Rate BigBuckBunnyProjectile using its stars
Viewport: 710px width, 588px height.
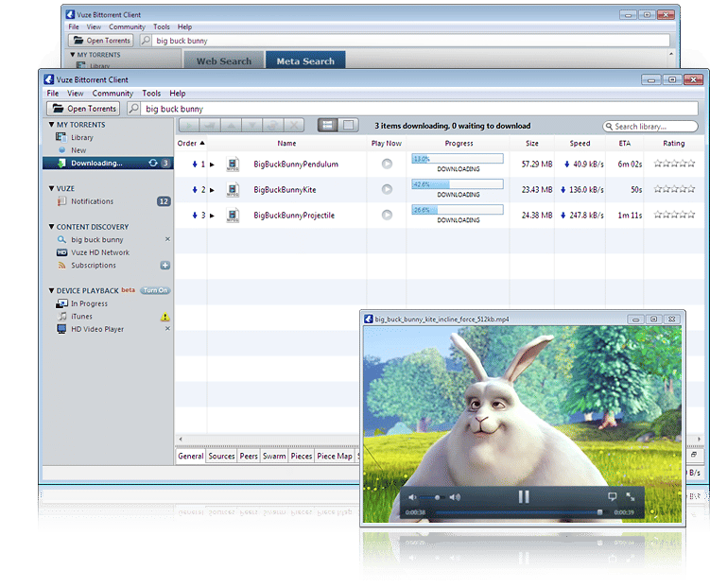[x=674, y=214]
